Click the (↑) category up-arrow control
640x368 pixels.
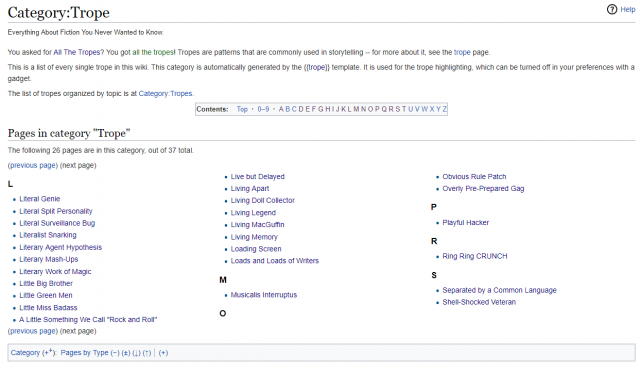coord(147,353)
